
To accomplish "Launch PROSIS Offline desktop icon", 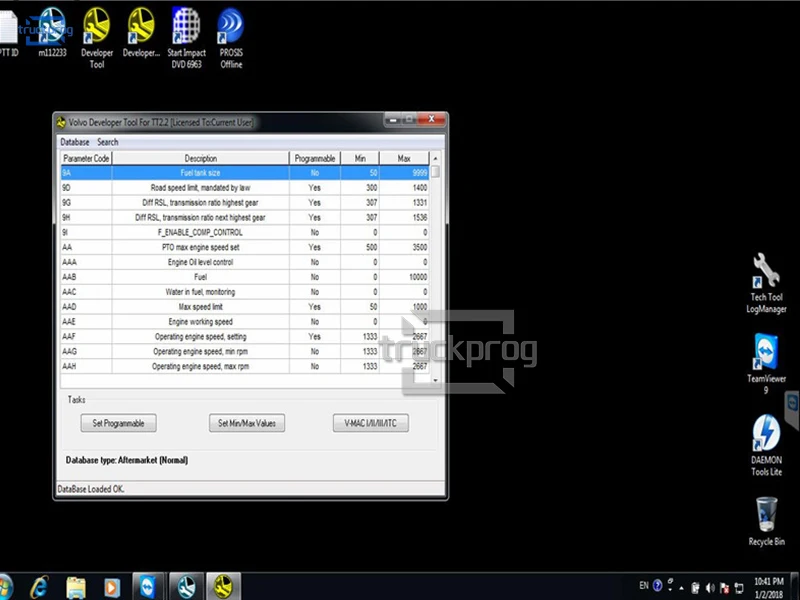I will [x=231, y=38].
